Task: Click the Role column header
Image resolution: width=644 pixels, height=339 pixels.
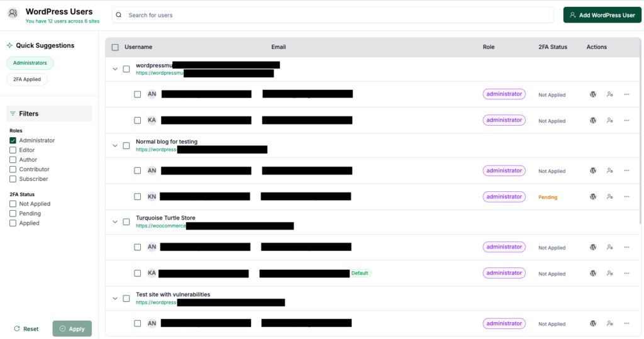Action: point(488,47)
